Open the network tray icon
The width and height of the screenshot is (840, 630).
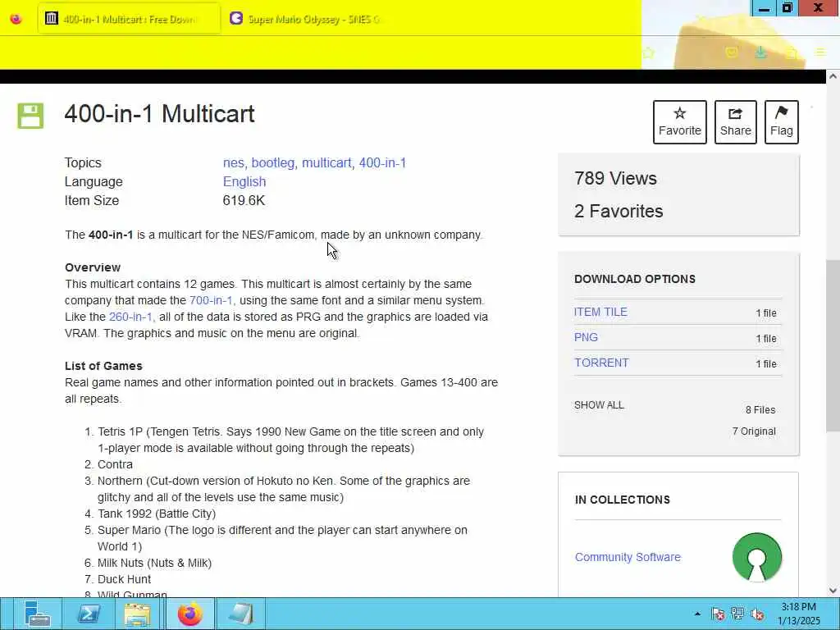tap(737, 614)
